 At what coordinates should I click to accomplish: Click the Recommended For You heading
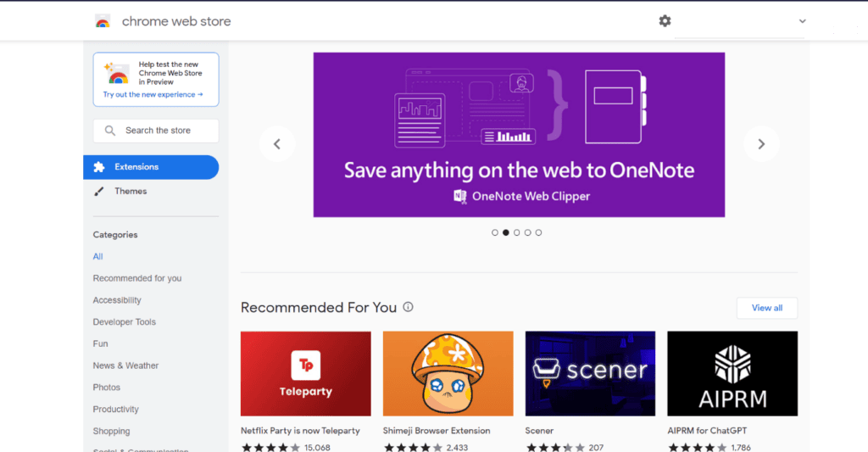(x=319, y=308)
